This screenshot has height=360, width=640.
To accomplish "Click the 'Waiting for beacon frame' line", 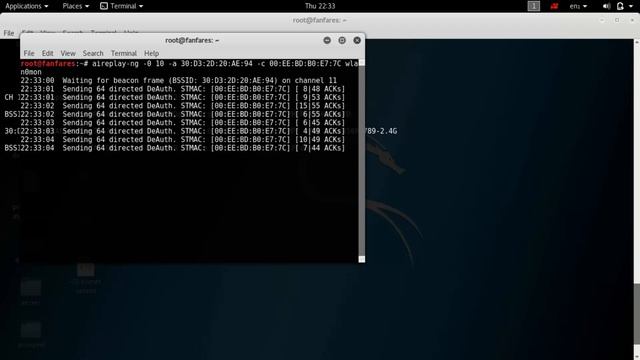I will click(179, 80).
